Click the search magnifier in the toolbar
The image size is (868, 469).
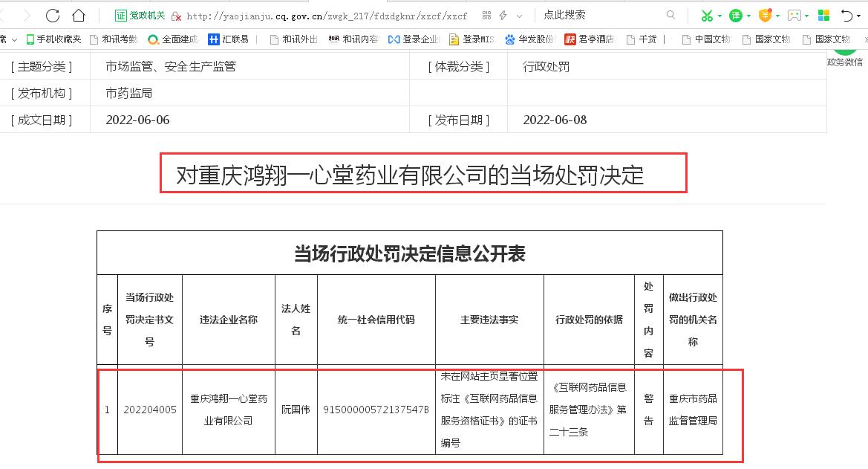point(670,14)
